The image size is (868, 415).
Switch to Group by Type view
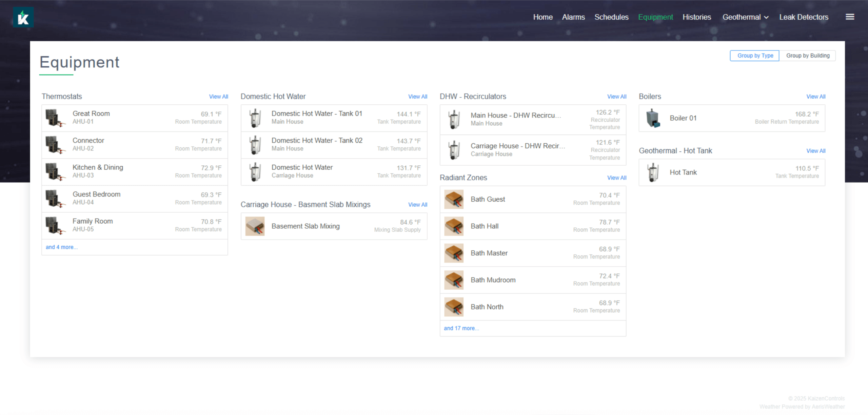pyautogui.click(x=755, y=56)
